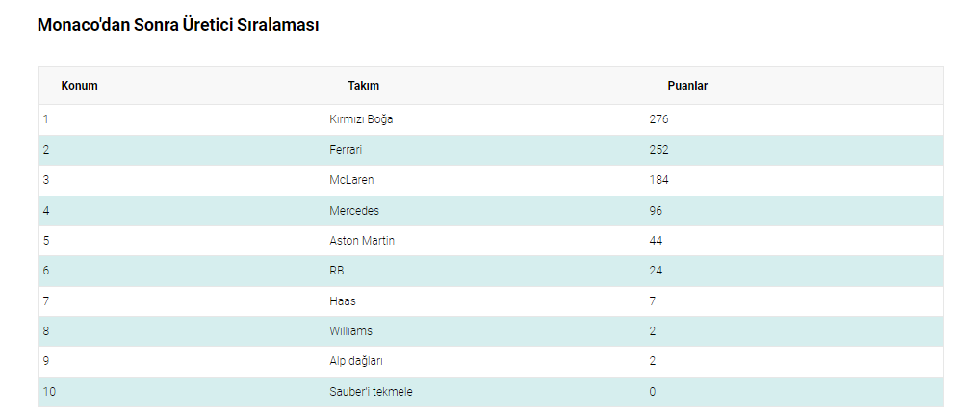
Task: Click the 96 points value
Action: [656, 210]
